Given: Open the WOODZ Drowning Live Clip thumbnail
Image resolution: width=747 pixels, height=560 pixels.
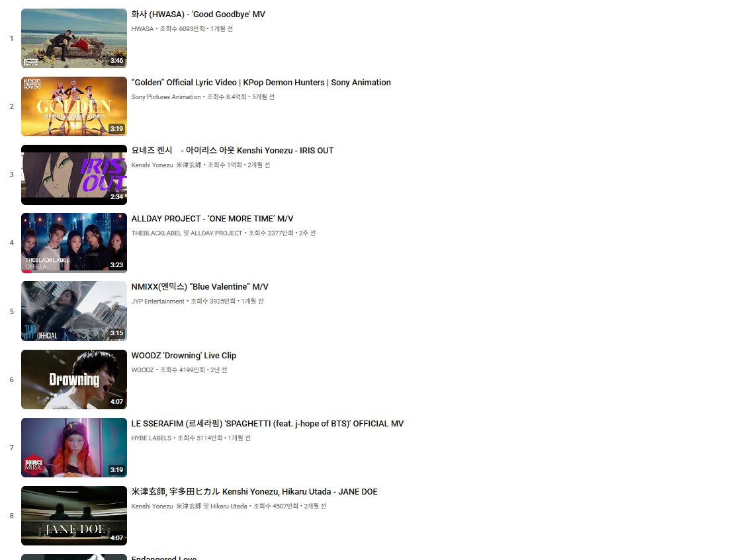Looking at the screenshot, I should 74,380.
